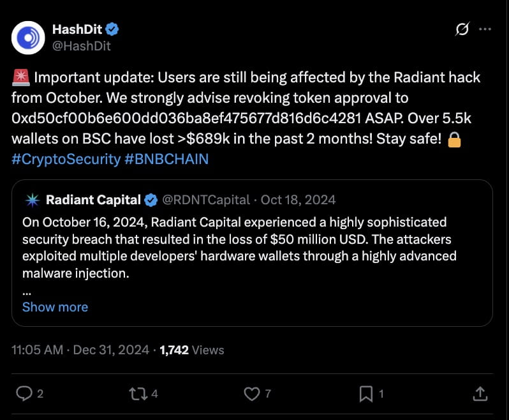The image size is (509, 420).
Task: Click the Radiant Capital starburst logo
Action: pyautogui.click(x=33, y=200)
